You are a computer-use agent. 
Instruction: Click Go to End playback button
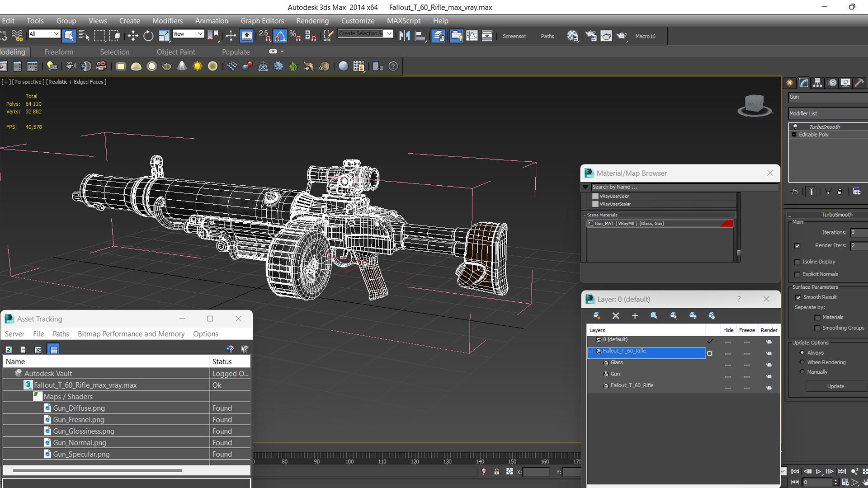click(842, 471)
